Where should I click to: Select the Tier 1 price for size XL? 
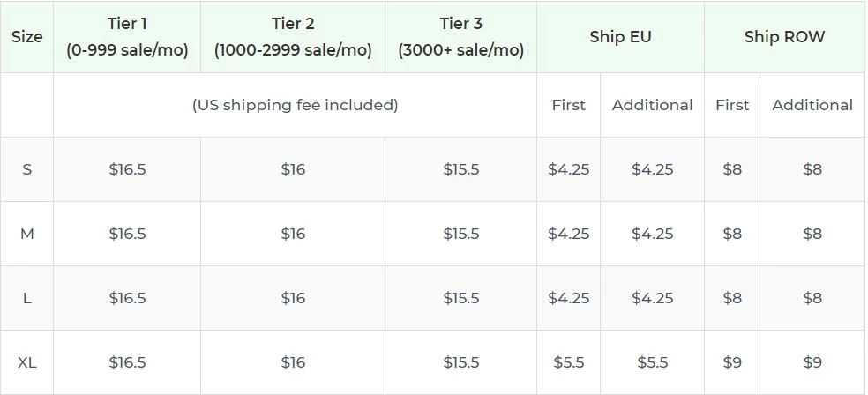click(x=127, y=362)
